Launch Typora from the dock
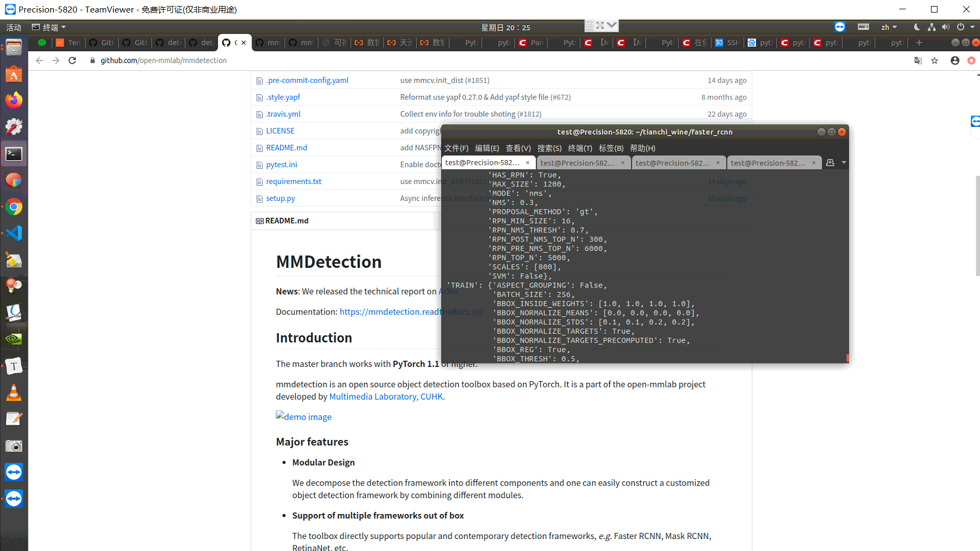The width and height of the screenshot is (980, 551). pos(14,366)
